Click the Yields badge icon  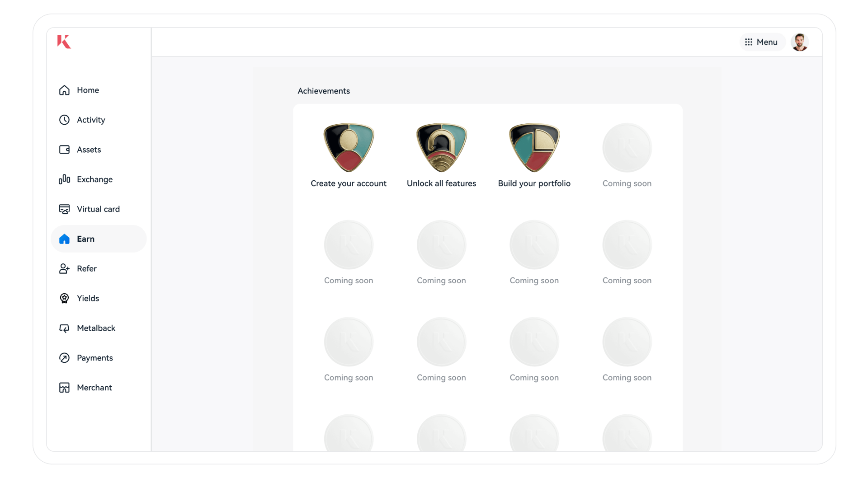64,299
